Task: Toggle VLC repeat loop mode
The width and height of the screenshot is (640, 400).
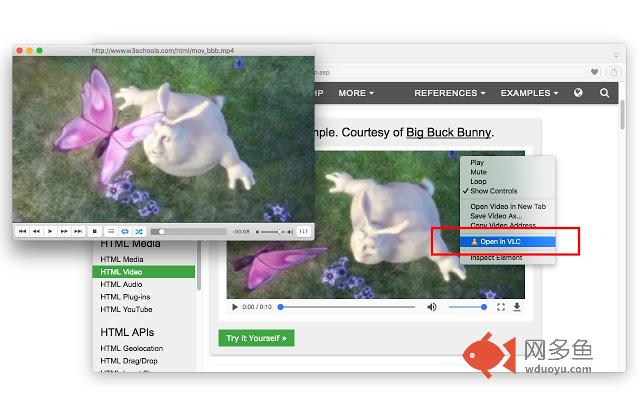Action: (x=125, y=231)
